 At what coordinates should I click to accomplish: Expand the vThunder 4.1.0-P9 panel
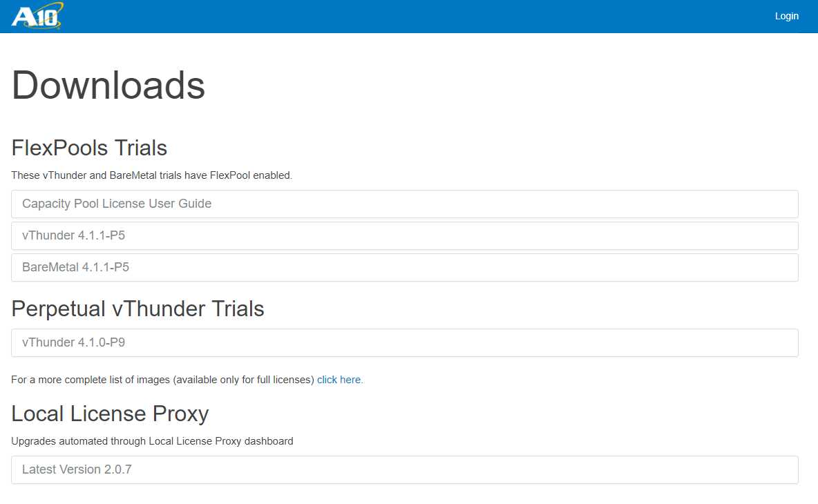pos(405,342)
